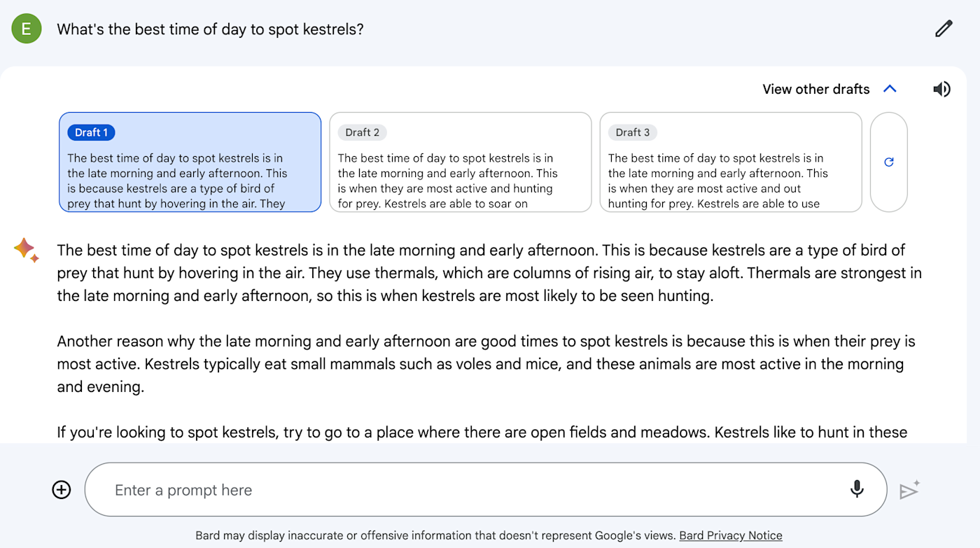Click the View other drafts label
Image resolution: width=980 pixels, height=548 pixels.
tap(815, 89)
